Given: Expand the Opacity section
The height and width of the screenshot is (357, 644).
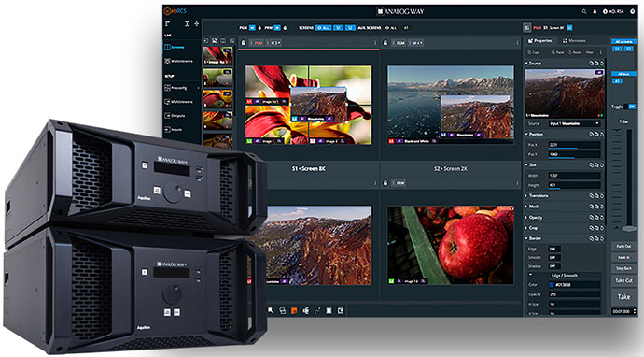Looking at the screenshot, I should click(526, 217).
